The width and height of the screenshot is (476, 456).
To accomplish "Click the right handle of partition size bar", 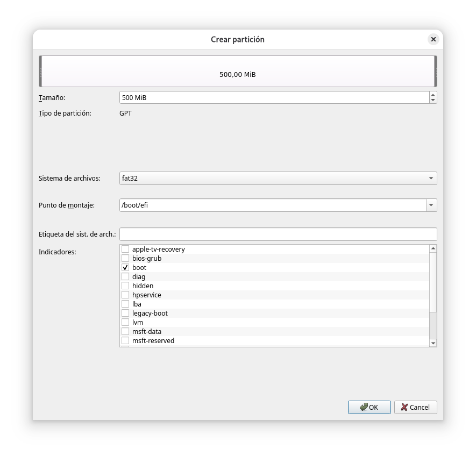I will tap(436, 72).
